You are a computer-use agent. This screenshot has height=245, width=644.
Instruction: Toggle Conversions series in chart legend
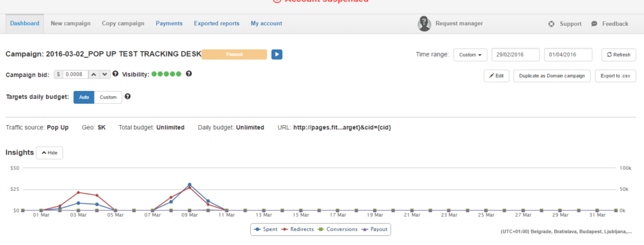point(337,229)
